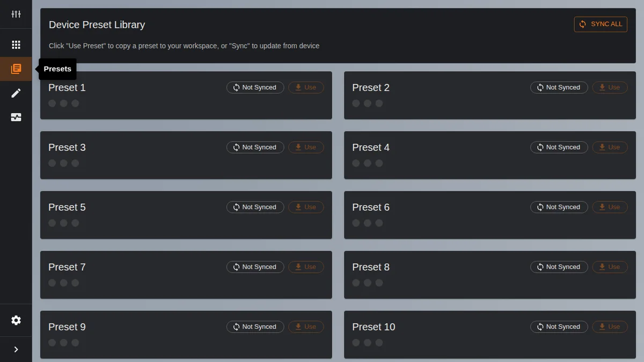Open the monitor waveform sidebar icon
This screenshot has height=362, width=644.
[16, 117]
